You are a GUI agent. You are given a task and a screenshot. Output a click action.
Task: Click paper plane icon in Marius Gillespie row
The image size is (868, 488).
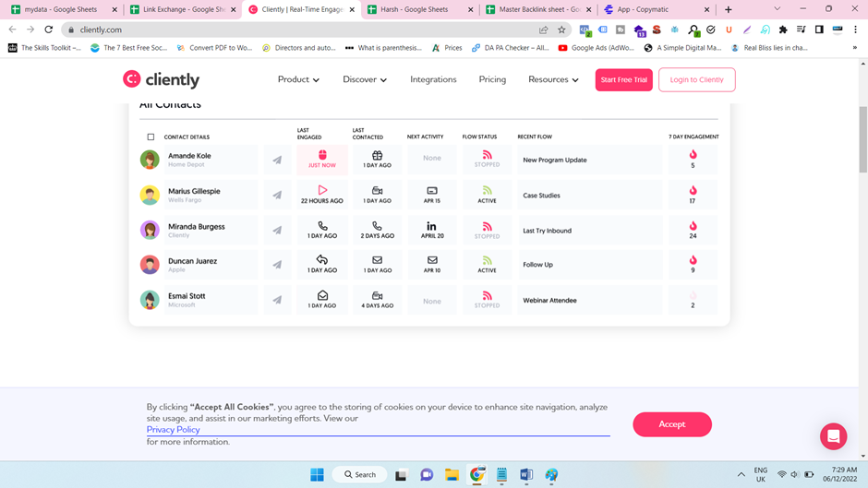click(x=277, y=195)
